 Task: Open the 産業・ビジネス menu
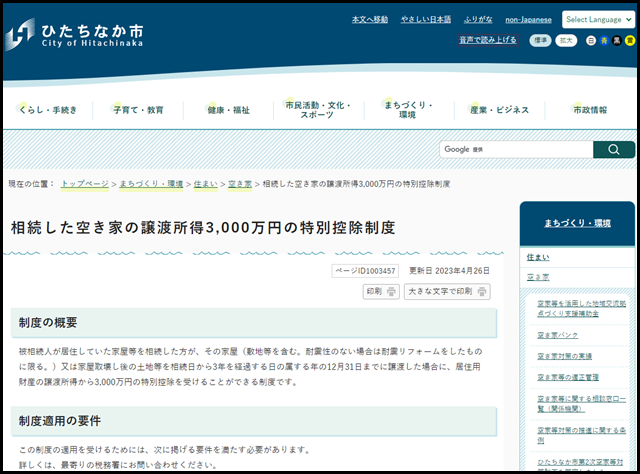[499, 110]
